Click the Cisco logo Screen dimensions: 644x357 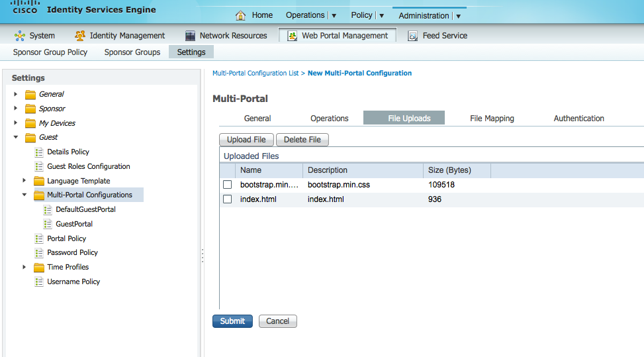(x=24, y=7)
